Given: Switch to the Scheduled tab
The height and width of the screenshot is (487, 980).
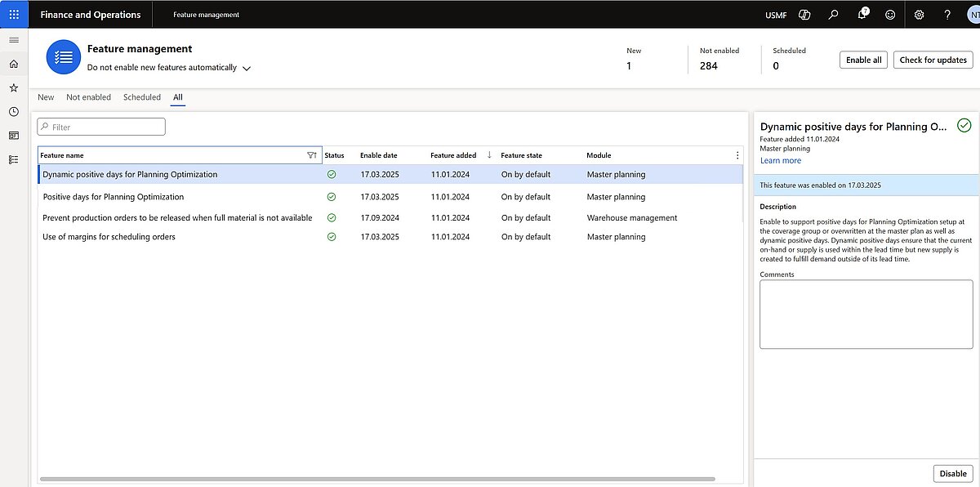Looking at the screenshot, I should 141,96.
